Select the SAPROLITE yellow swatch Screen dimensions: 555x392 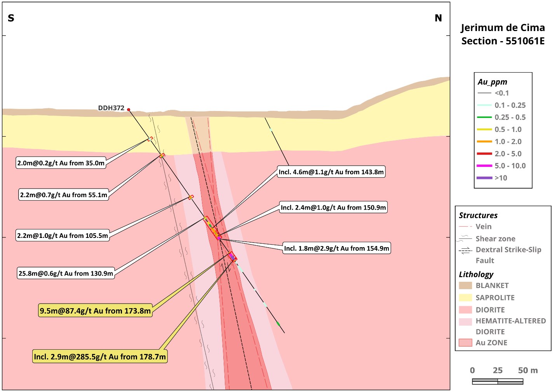pyautogui.click(x=465, y=298)
